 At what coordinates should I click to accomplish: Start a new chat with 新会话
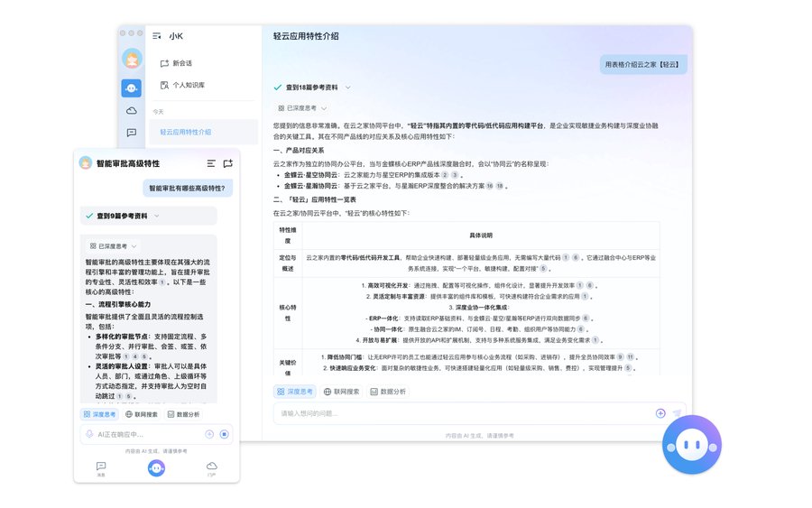click(176, 63)
